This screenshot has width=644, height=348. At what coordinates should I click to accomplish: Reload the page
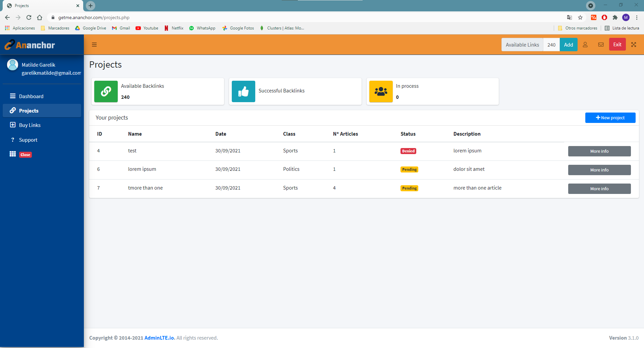29,17
